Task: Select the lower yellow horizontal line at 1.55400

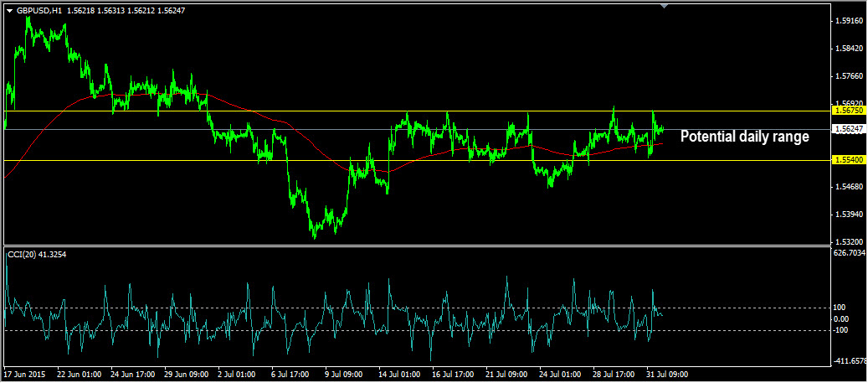Action: (418, 160)
